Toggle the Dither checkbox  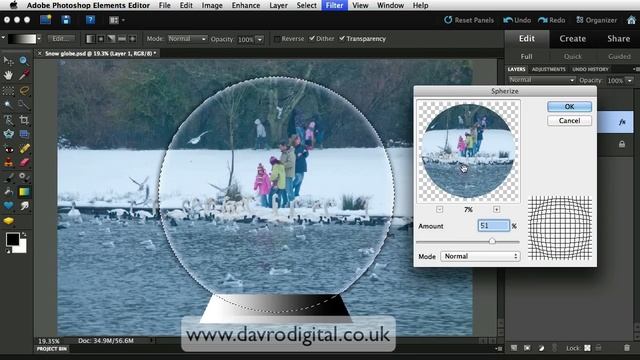312,38
